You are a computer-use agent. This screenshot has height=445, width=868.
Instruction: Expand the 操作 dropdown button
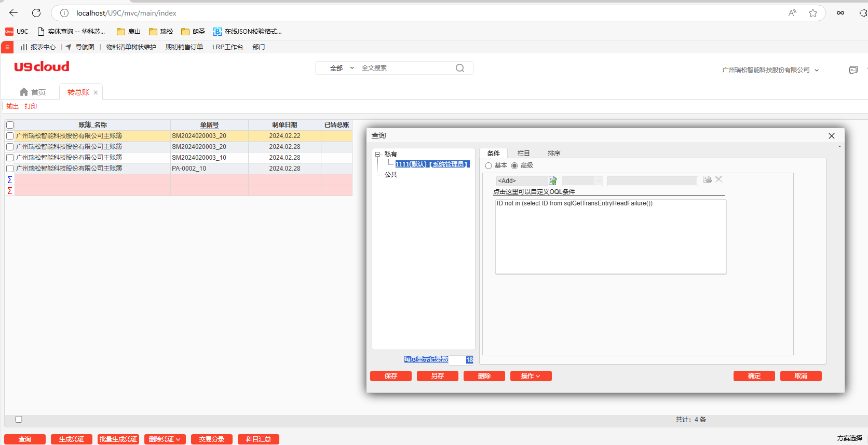tap(531, 376)
